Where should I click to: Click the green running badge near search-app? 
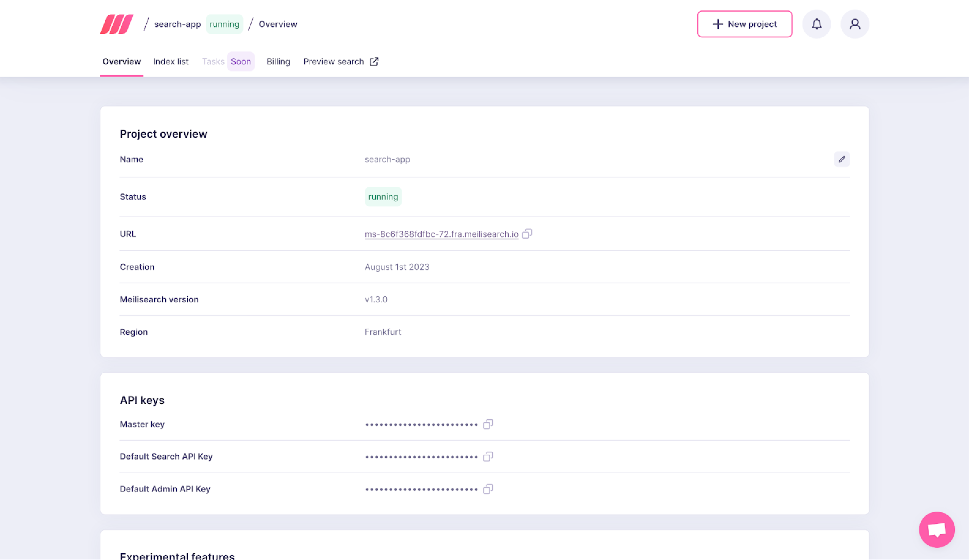[224, 24]
